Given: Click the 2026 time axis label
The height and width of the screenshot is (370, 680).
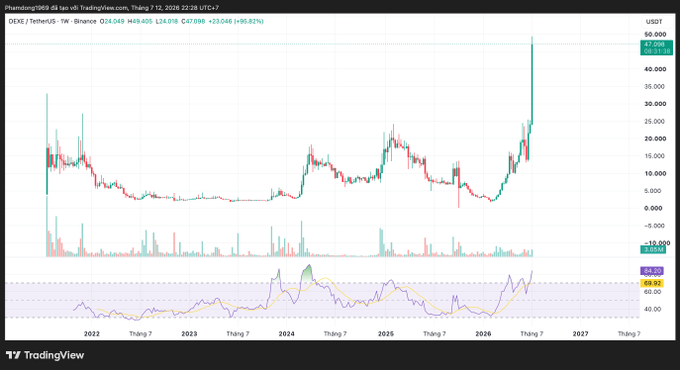Looking at the screenshot, I should [x=484, y=334].
